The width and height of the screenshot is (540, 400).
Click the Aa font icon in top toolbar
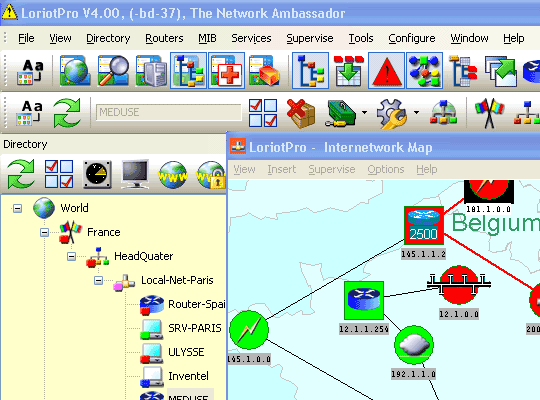pyautogui.click(x=31, y=71)
